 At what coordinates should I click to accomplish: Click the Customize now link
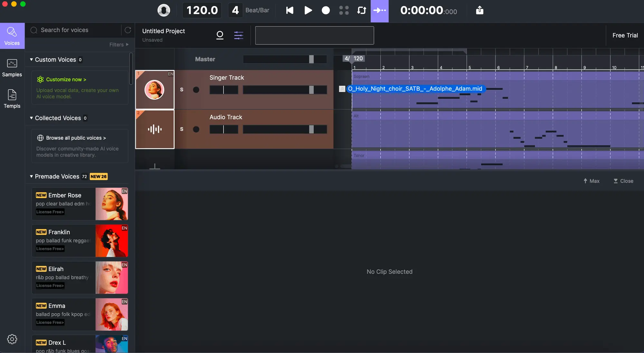(x=66, y=79)
